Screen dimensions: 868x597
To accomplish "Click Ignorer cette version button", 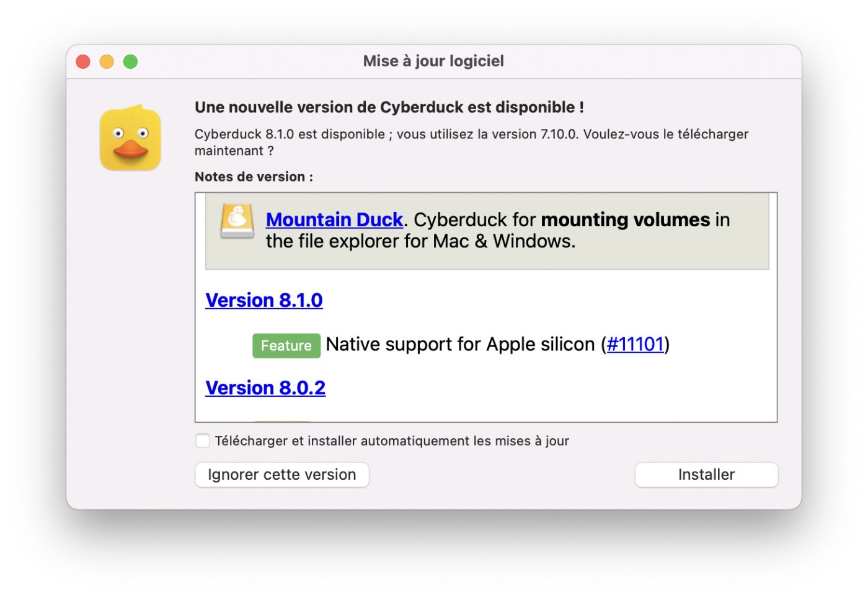I will tap(282, 475).
